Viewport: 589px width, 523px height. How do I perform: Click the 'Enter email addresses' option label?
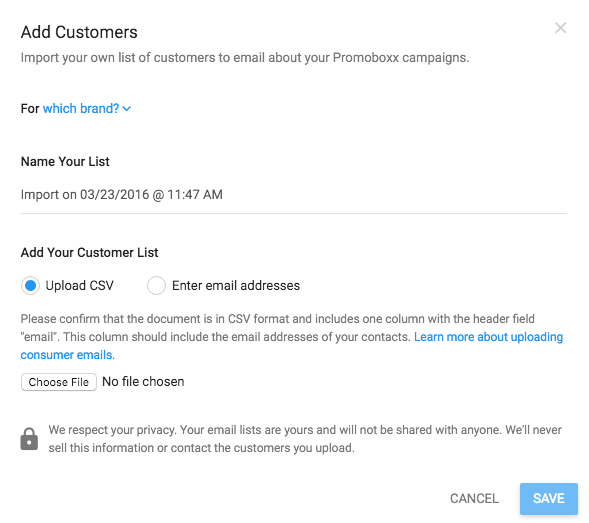click(x=236, y=286)
